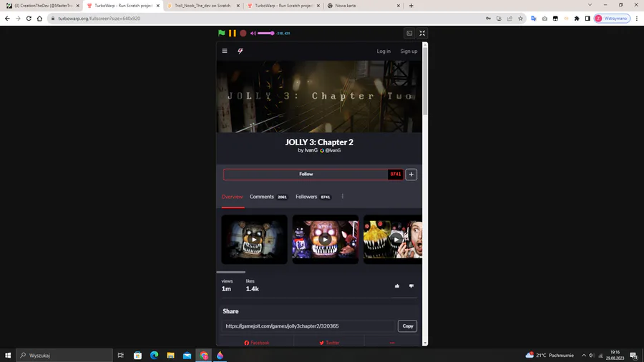Screen dimensions: 644x362
Task: Open the Wstrzymano profile button
Action: click(x=612, y=19)
